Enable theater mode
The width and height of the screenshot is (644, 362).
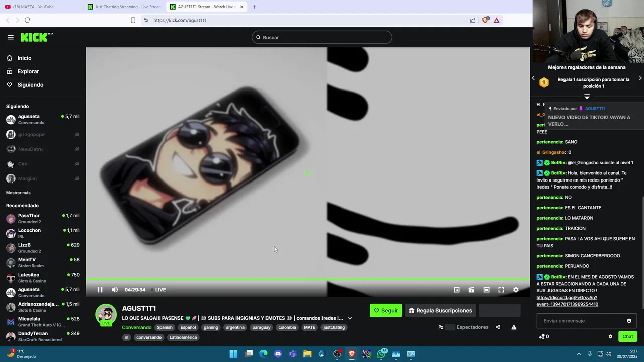point(486,290)
